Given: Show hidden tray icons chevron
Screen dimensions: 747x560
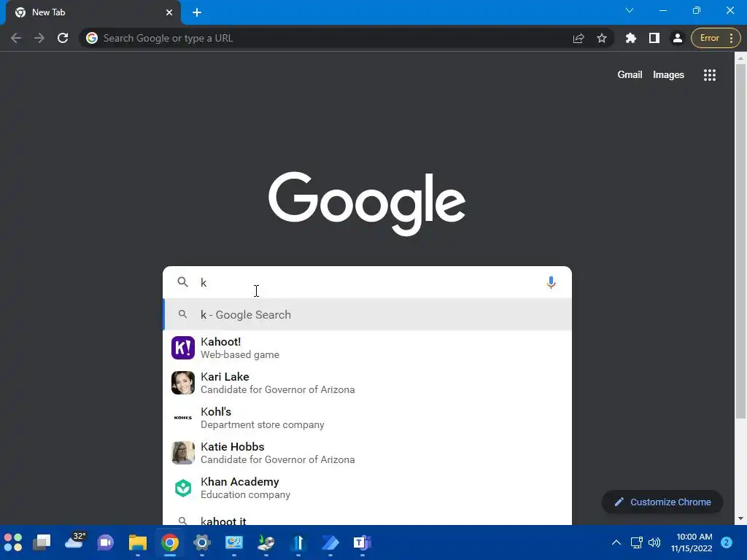Looking at the screenshot, I should point(616,542).
